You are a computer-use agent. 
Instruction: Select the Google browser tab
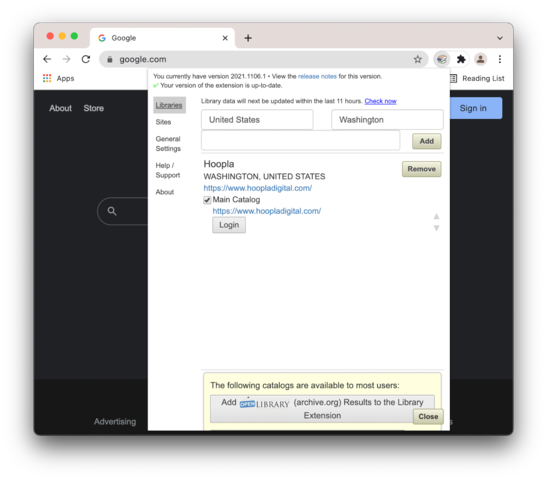162,38
